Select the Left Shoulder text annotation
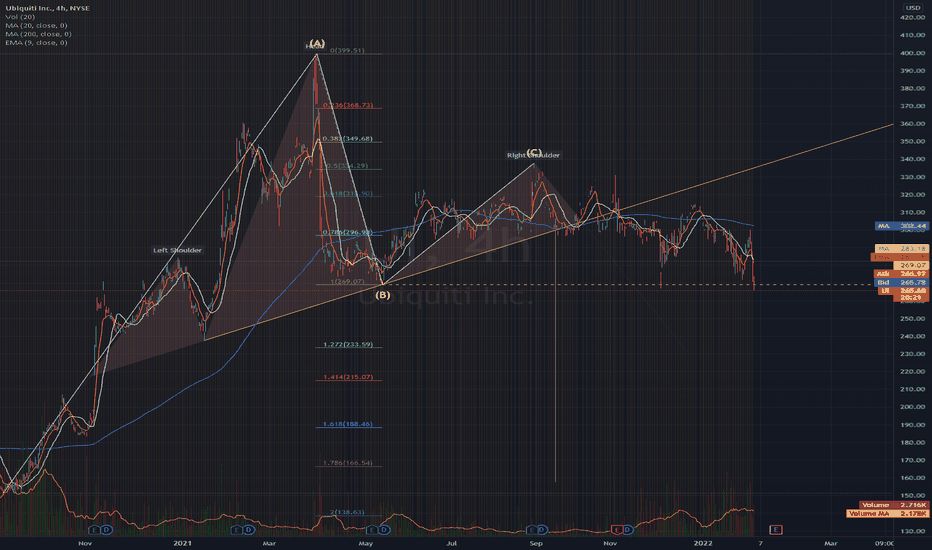Image resolution: width=932 pixels, height=550 pixels. tap(177, 250)
